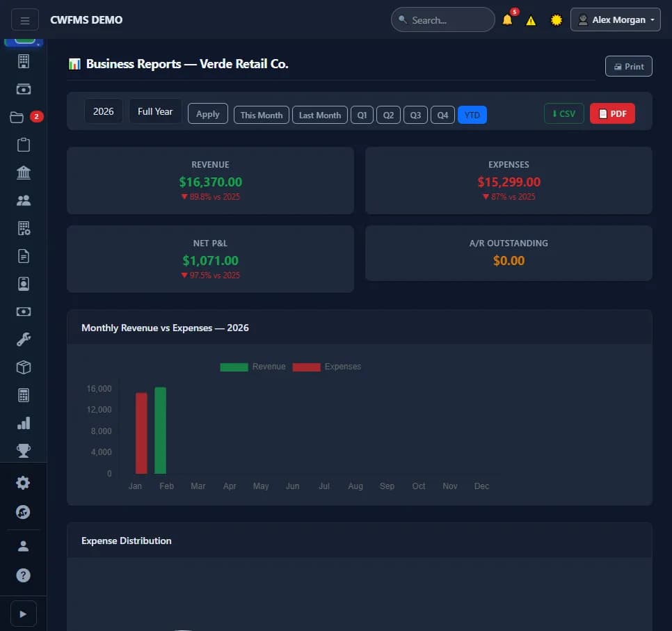Select the Q2 quarter filter
Screen dimensions: 672x631
click(x=388, y=115)
